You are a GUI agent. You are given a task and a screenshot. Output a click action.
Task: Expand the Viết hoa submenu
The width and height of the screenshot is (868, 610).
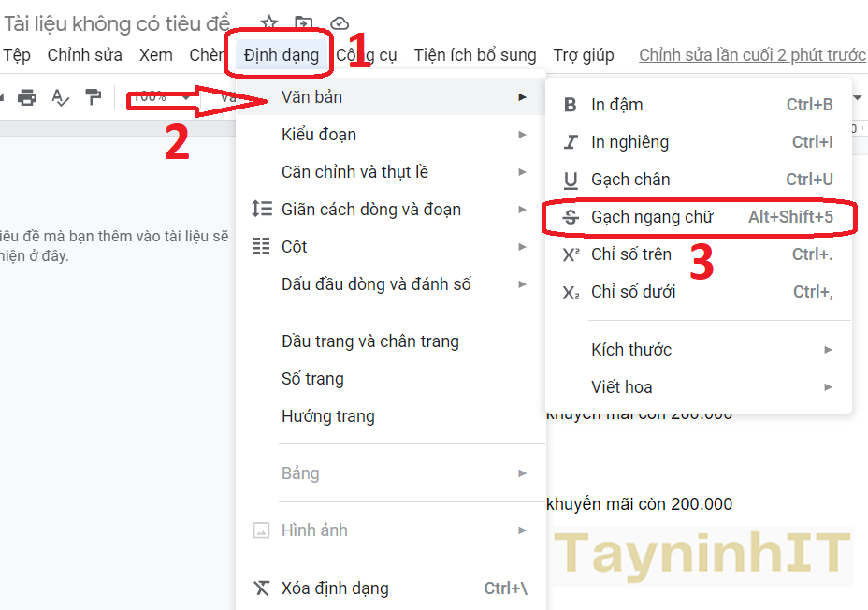[621, 387]
